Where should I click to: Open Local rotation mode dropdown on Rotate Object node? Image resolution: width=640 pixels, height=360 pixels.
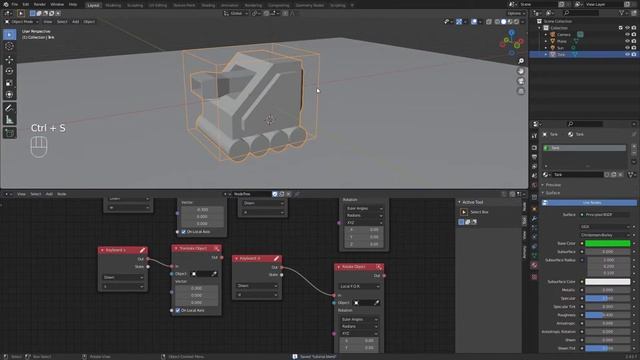[359, 287]
